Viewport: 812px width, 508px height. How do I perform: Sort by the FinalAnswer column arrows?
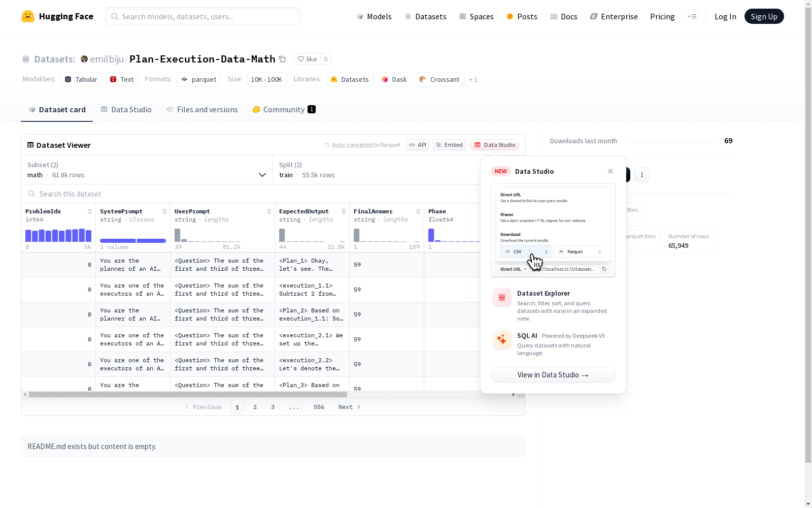(x=418, y=211)
